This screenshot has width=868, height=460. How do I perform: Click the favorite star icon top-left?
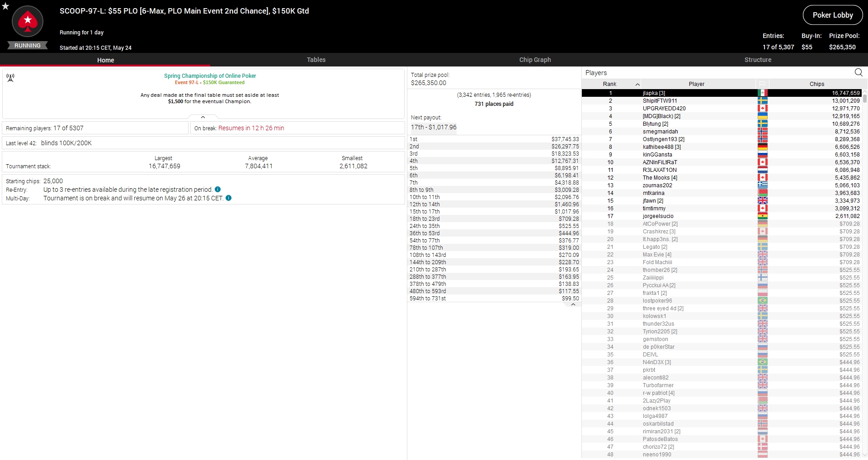pos(5,6)
